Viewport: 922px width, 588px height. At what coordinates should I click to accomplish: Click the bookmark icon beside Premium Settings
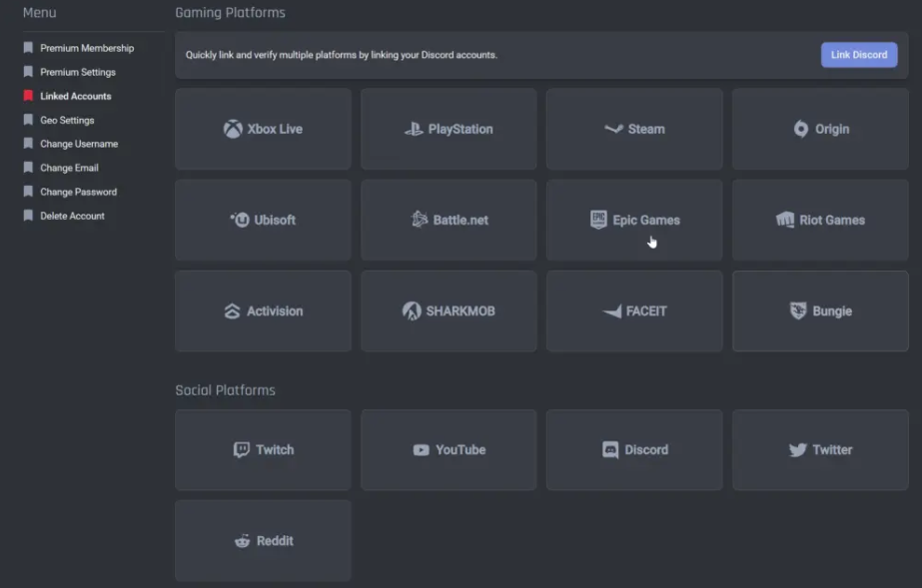[x=28, y=71]
